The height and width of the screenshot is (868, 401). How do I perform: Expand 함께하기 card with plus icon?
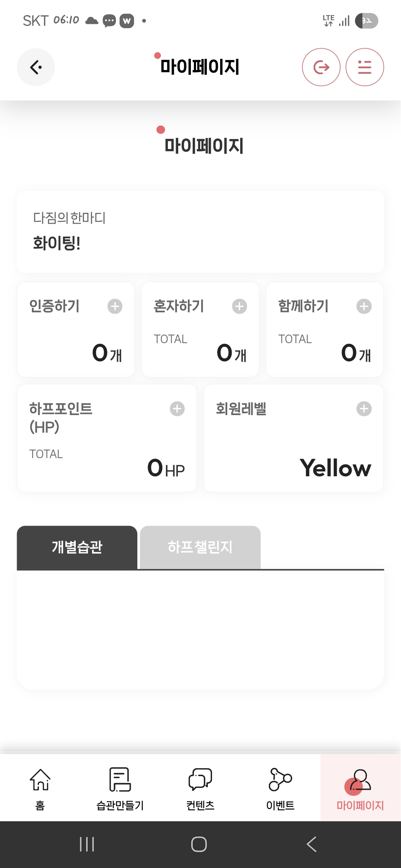click(x=364, y=306)
